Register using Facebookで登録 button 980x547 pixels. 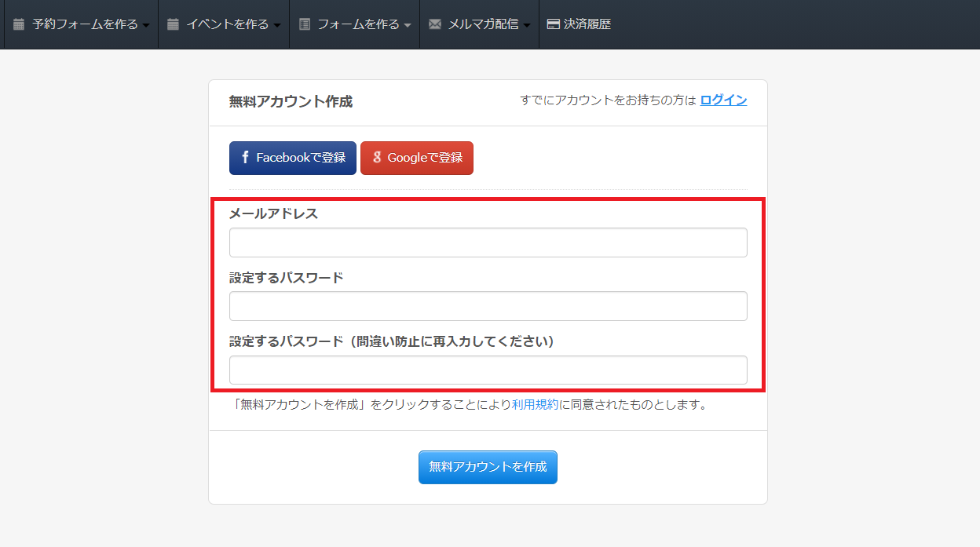coord(292,158)
